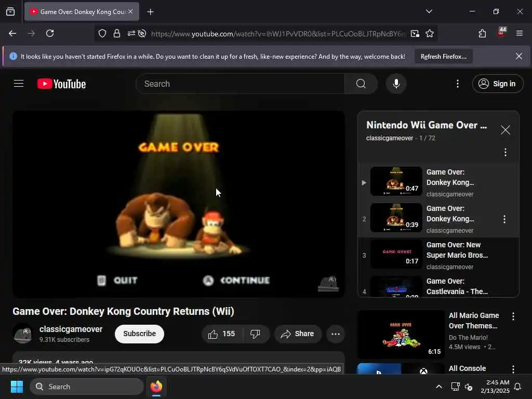The width and height of the screenshot is (532, 399).
Task: Open the Firefox application menu
Action: 519,33
